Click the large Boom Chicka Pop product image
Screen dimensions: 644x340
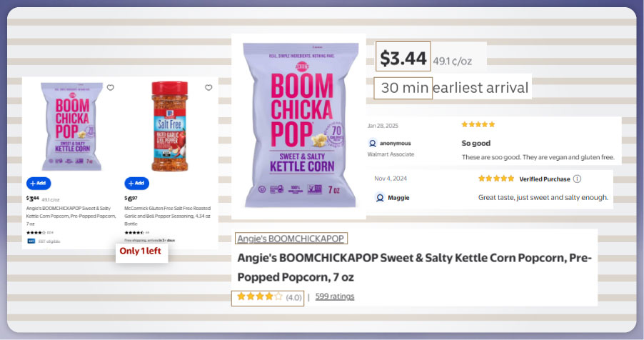tap(298, 126)
